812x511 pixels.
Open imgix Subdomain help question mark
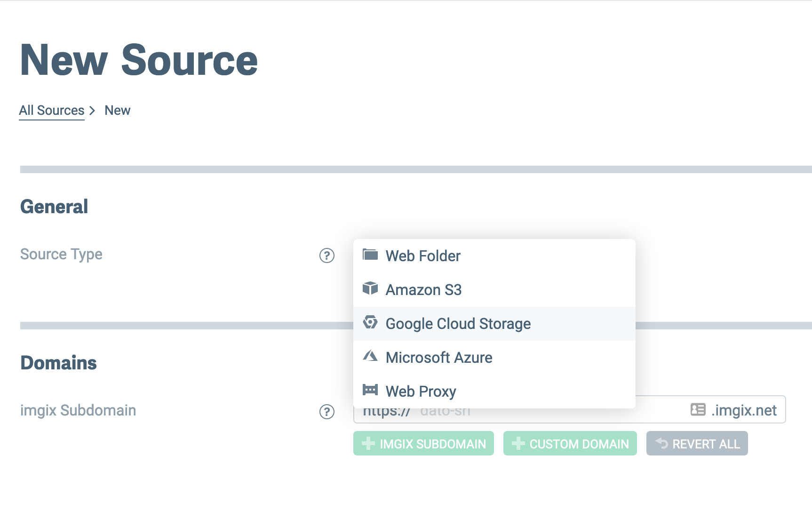pos(327,412)
